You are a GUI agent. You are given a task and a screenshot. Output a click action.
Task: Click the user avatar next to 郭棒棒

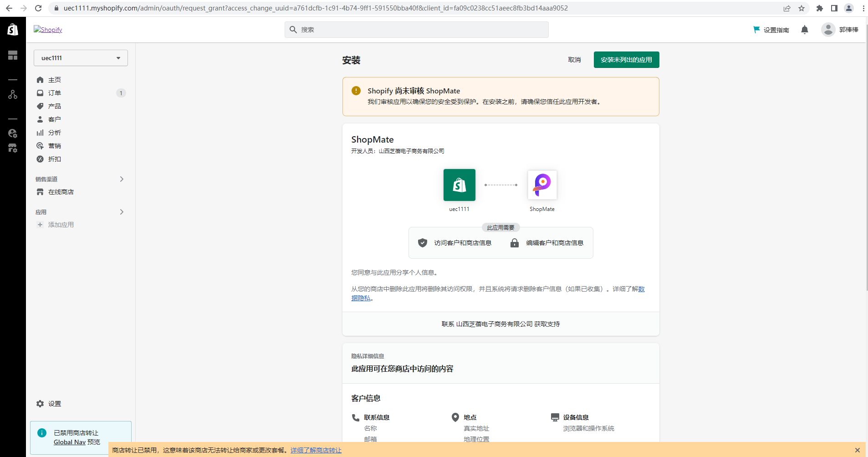coord(828,30)
